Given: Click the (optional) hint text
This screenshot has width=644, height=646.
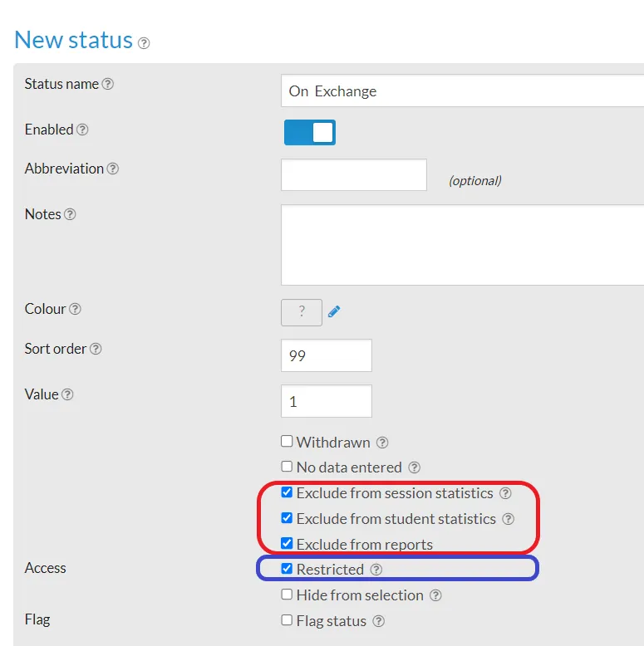Looking at the screenshot, I should [x=475, y=180].
